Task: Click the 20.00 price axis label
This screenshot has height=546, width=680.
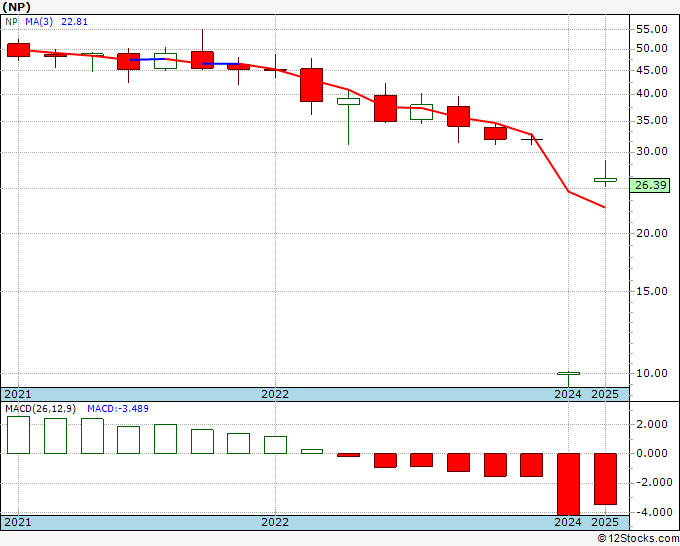Action: coord(651,233)
